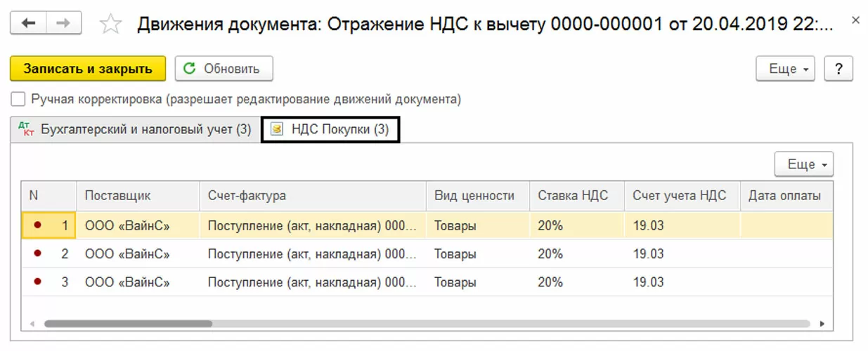The image size is (868, 351).
Task: Add document to favorites with star icon
Action: click(x=110, y=25)
